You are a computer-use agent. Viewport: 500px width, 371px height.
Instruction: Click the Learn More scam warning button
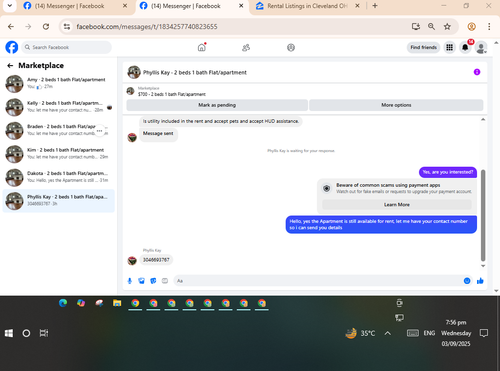click(x=397, y=205)
